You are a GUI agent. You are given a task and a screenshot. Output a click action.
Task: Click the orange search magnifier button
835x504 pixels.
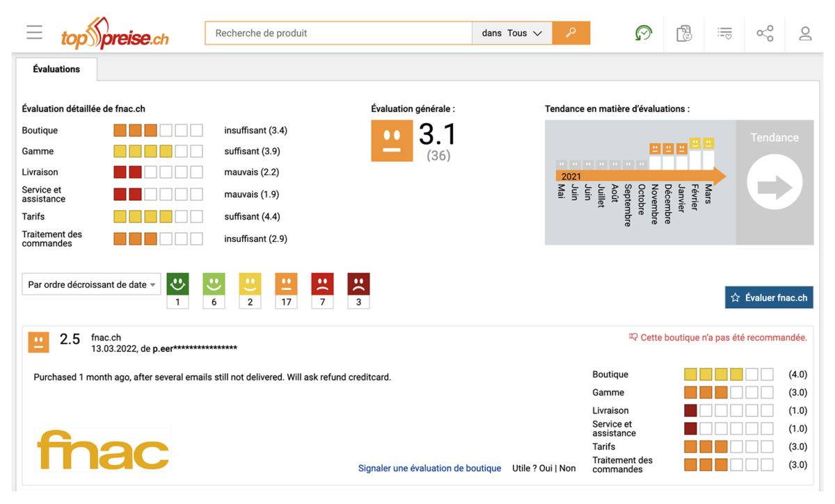pos(571,33)
